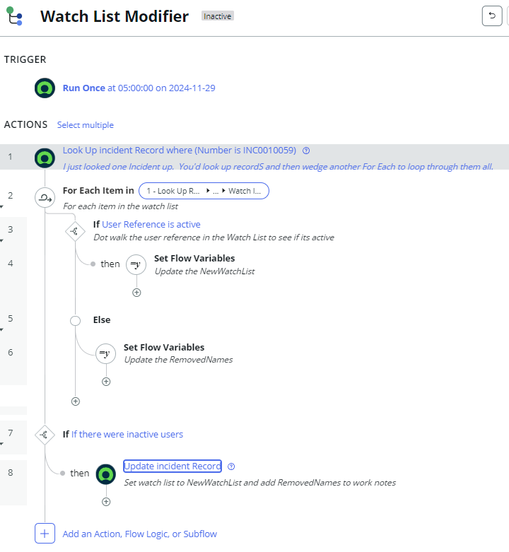
Task: Click the Else branch circle node
Action: click(x=75, y=321)
